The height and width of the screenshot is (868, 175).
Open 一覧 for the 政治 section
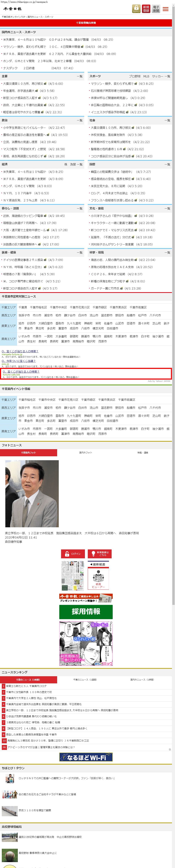coord(79,120)
